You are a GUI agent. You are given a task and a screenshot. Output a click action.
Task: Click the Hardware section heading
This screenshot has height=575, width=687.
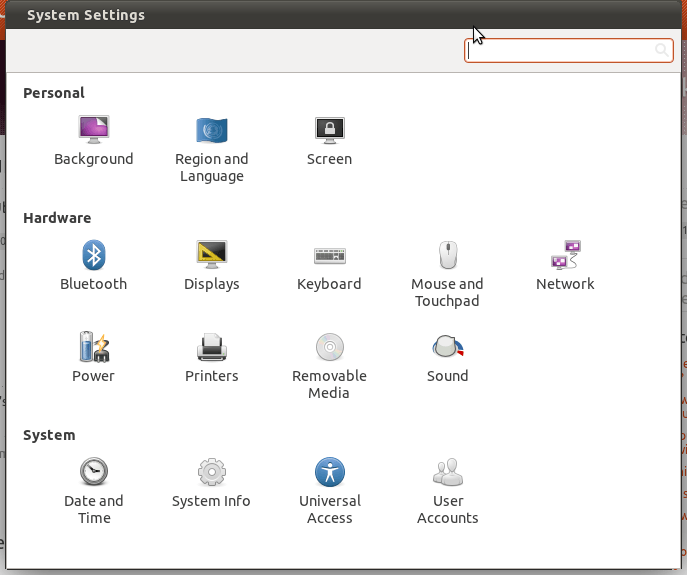[x=57, y=218]
